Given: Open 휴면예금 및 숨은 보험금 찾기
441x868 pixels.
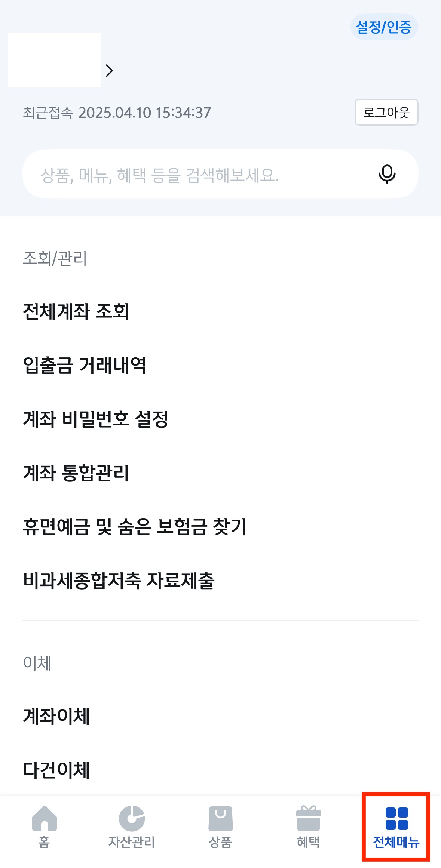Looking at the screenshot, I should (x=137, y=528).
